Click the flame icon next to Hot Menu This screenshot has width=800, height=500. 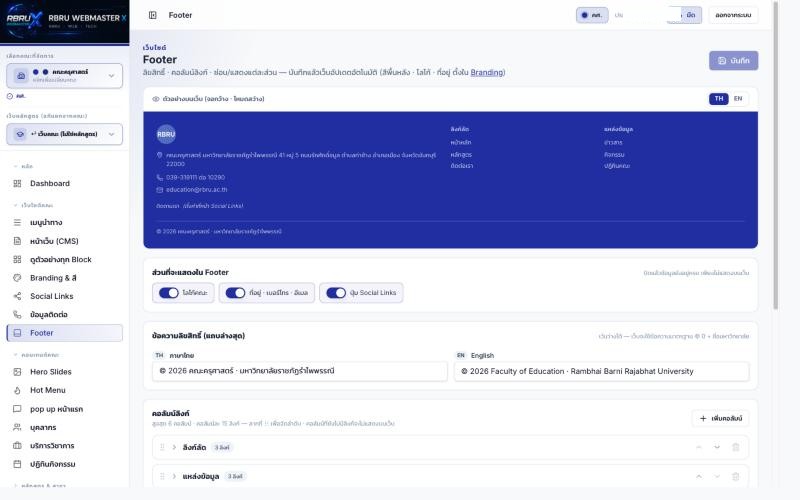tap(17, 390)
